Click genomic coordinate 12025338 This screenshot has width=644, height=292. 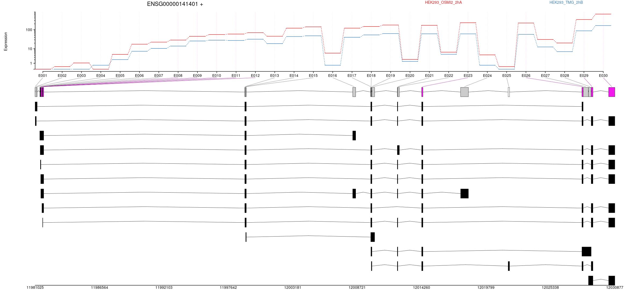click(550, 288)
